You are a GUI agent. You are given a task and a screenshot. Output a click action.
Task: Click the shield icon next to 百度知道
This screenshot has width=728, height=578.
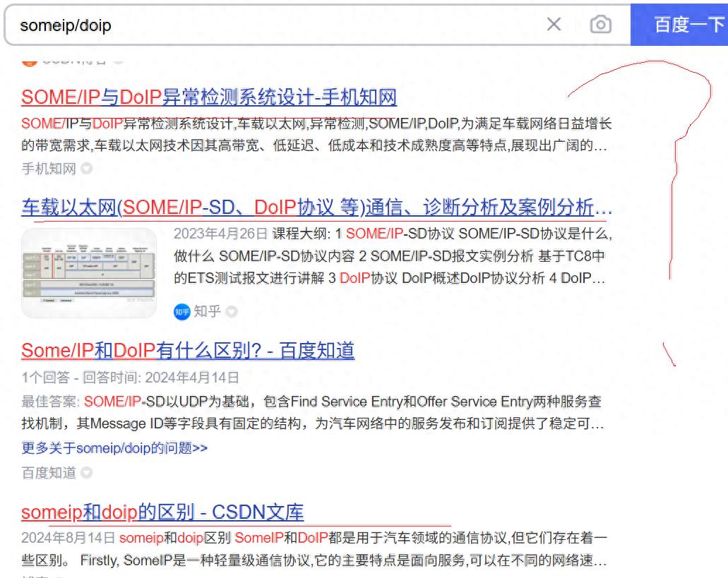86,473
